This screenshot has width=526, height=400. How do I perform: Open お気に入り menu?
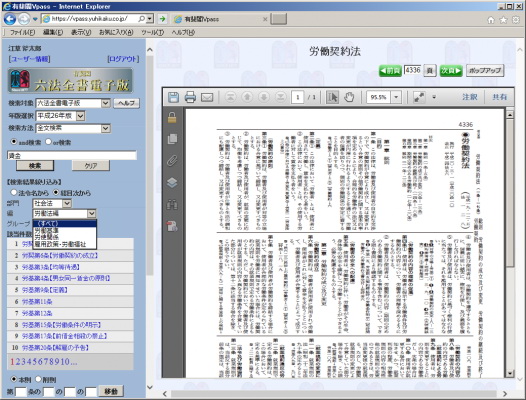(x=116, y=33)
